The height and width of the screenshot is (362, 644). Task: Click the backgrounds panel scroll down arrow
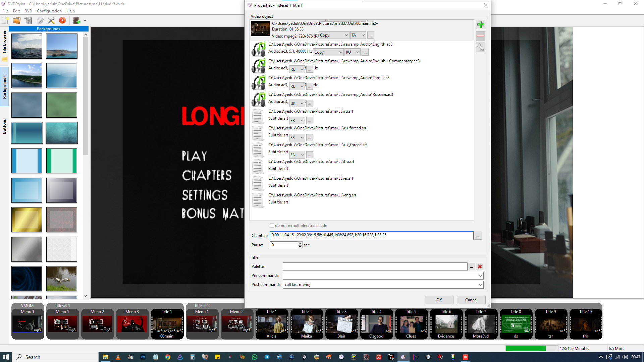(86, 296)
